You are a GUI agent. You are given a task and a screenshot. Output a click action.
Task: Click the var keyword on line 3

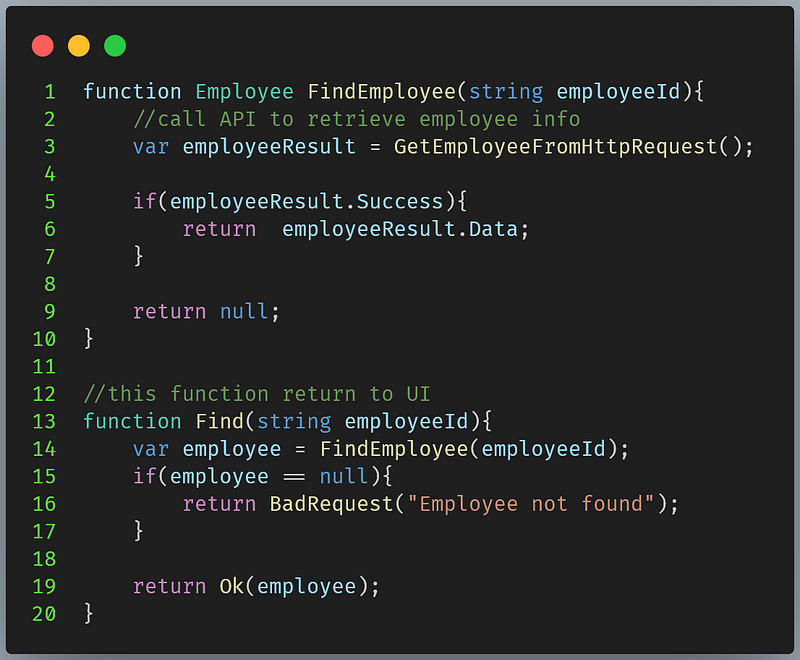pos(151,147)
